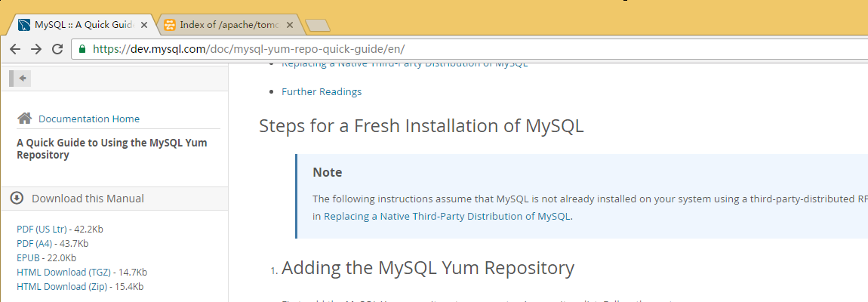868x302 pixels.
Task: Click the Steps for a Fresh Installation heading
Action: point(421,126)
